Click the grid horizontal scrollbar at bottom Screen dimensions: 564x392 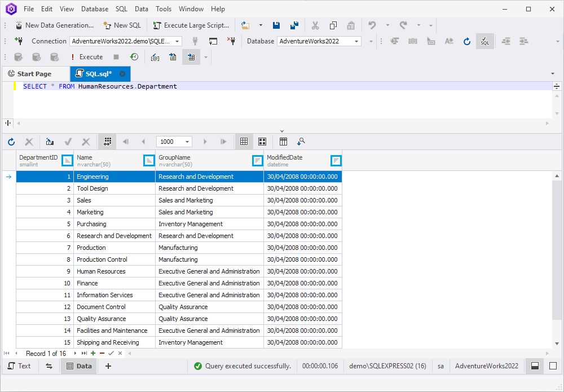point(338,353)
